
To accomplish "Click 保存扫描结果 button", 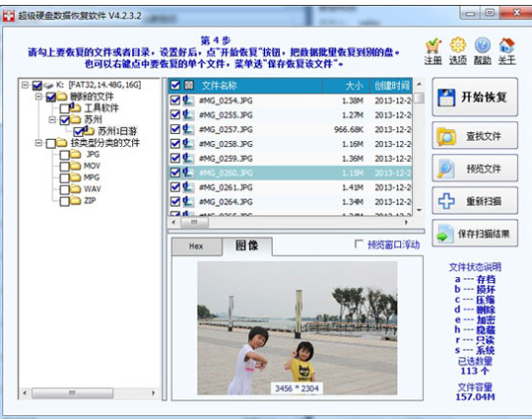I will 475,234.
